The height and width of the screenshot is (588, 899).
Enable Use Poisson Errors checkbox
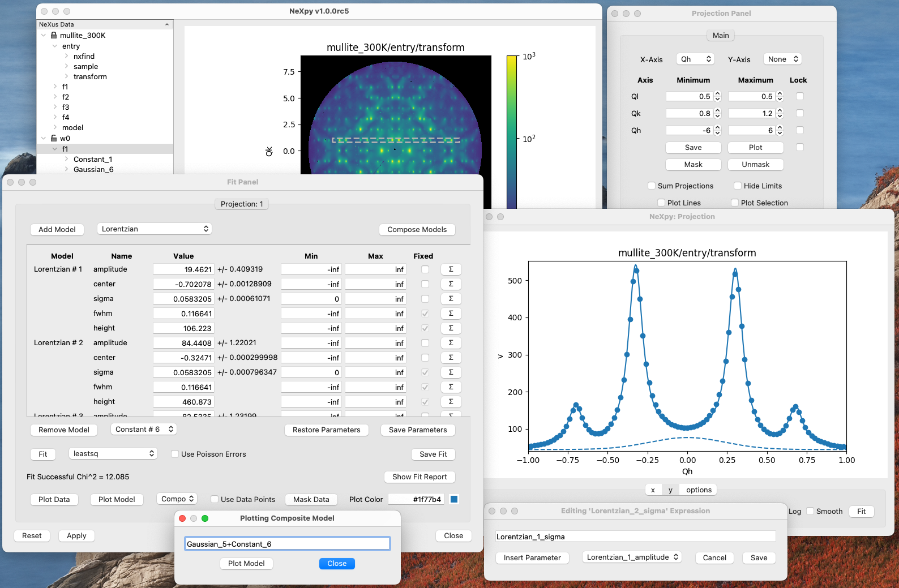(175, 454)
